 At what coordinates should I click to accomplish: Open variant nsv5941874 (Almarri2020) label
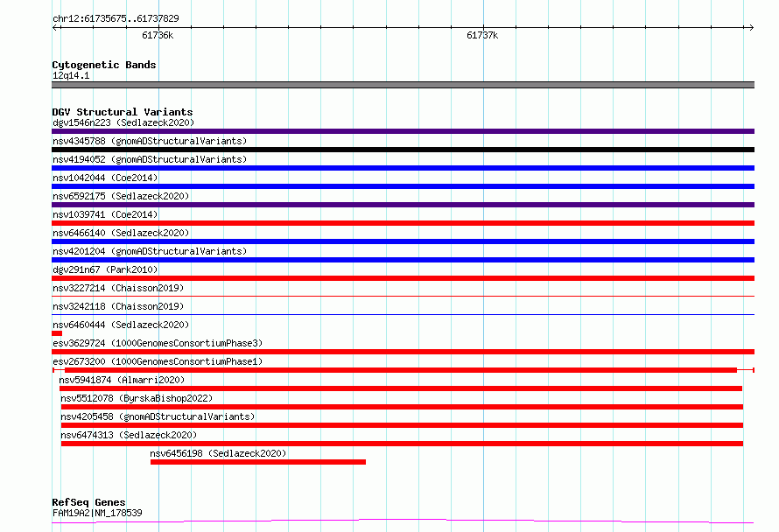pos(122,380)
